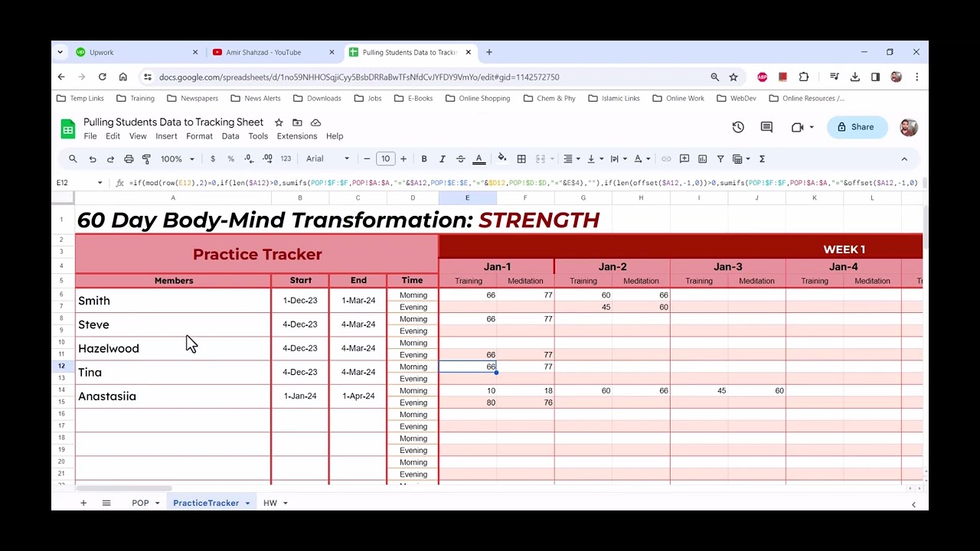Toggle italic formatting
Image resolution: width=980 pixels, height=551 pixels.
pyautogui.click(x=442, y=159)
